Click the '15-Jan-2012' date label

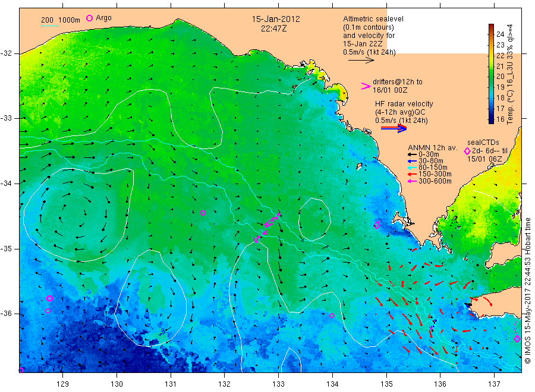tap(276, 19)
